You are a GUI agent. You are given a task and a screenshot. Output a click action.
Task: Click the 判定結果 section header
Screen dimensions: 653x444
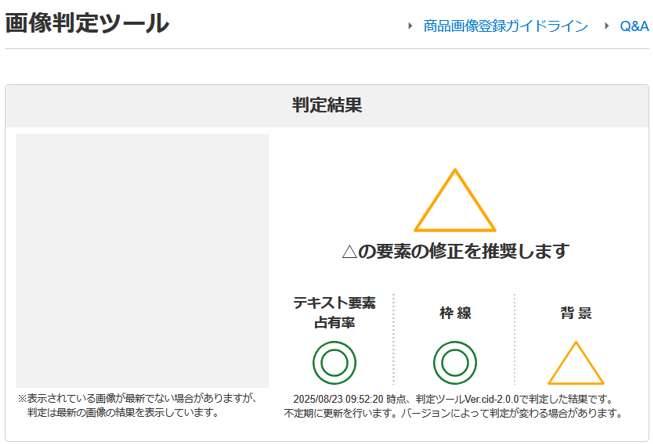coord(327,104)
